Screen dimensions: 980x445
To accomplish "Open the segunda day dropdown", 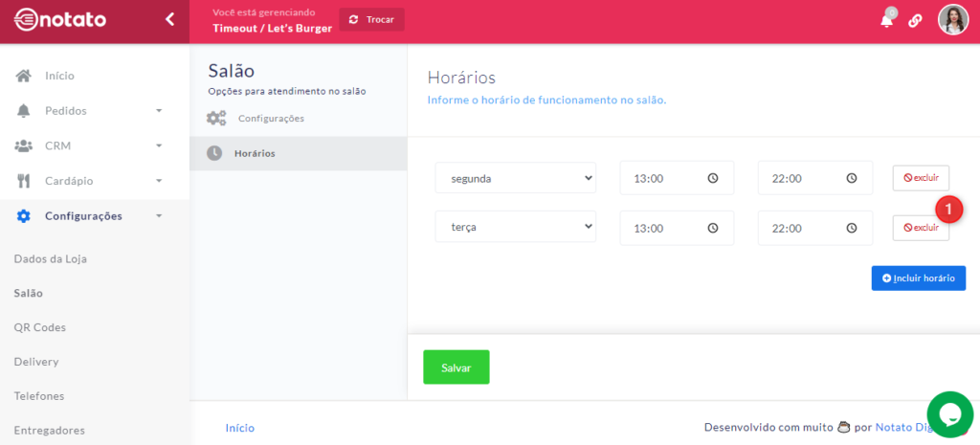I will point(515,178).
